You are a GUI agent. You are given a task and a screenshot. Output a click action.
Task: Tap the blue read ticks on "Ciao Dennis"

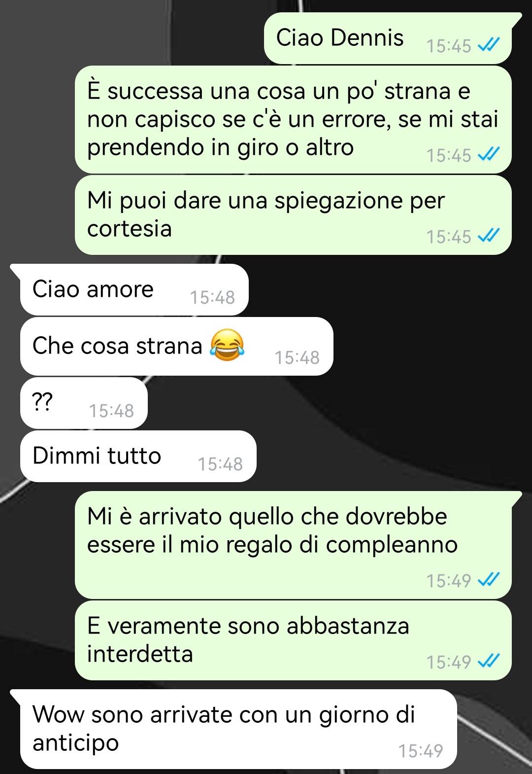[x=489, y=45]
